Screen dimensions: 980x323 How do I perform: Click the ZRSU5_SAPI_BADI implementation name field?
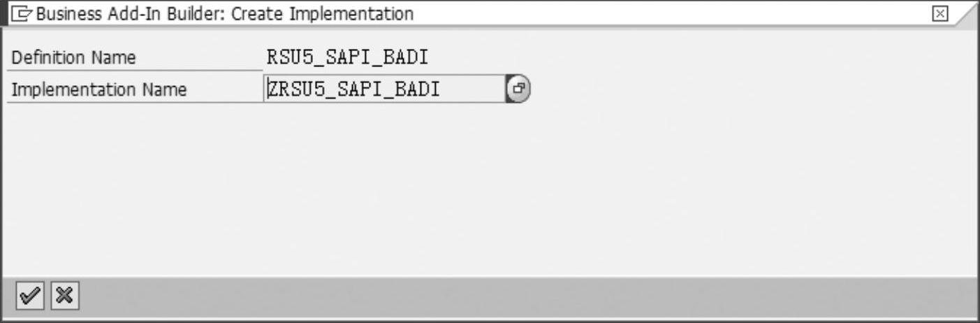pyautogui.click(x=384, y=89)
